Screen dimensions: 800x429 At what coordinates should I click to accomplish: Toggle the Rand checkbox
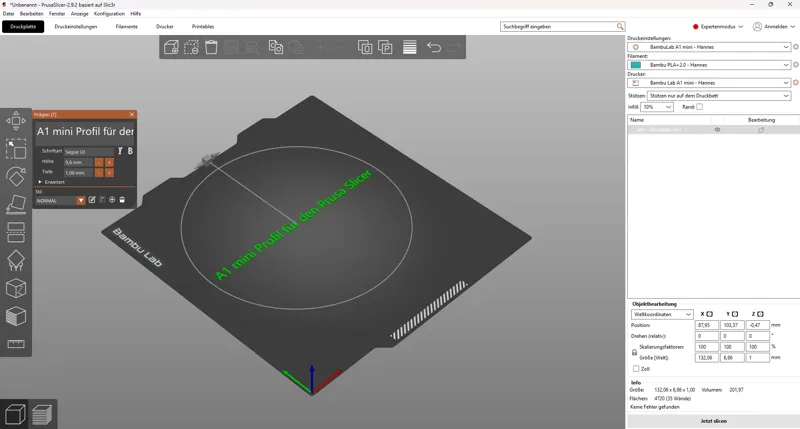pos(699,107)
